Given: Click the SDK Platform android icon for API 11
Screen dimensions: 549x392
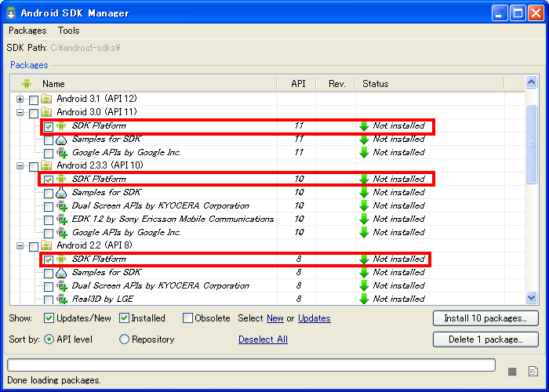Looking at the screenshot, I should [x=61, y=125].
